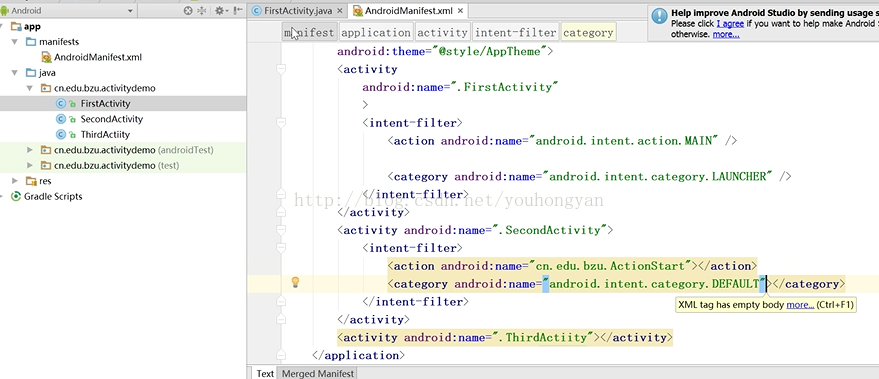Image resolution: width=879 pixels, height=379 pixels.
Task: Click the application breadcrumb
Action: pyautogui.click(x=376, y=33)
